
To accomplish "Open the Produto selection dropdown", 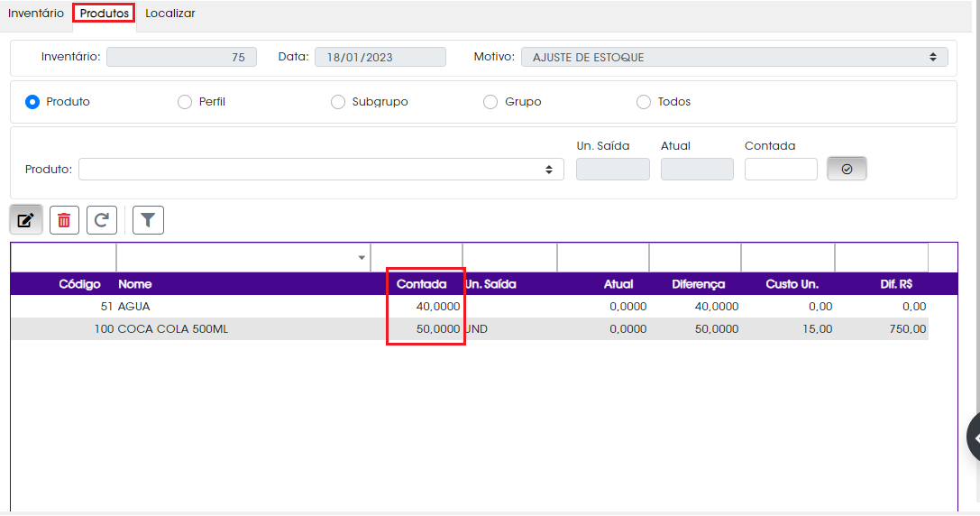I will (x=321, y=170).
